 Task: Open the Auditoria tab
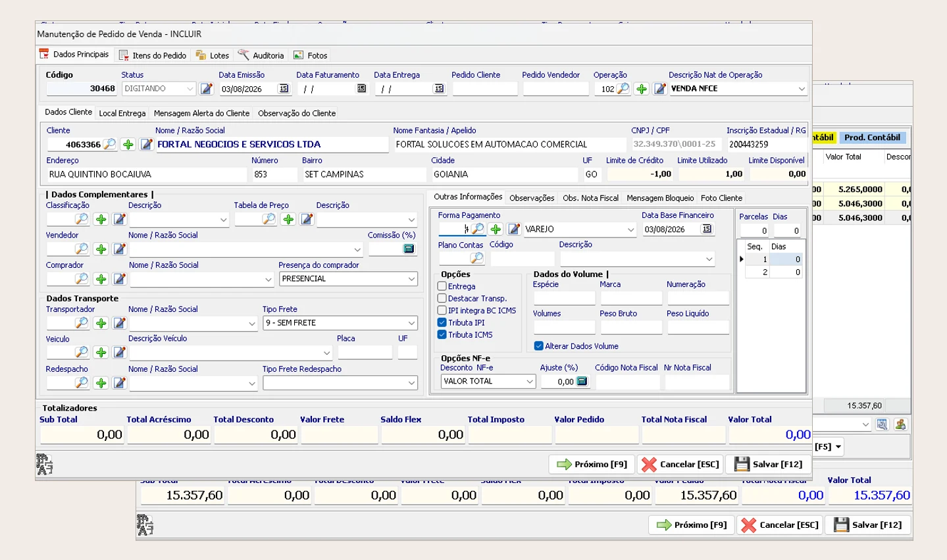tap(261, 55)
